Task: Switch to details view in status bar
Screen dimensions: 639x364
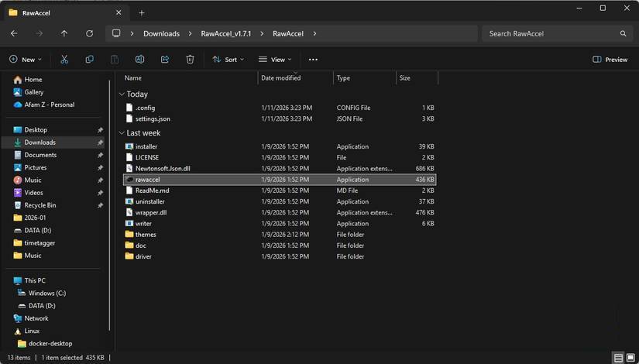Action: (618, 358)
